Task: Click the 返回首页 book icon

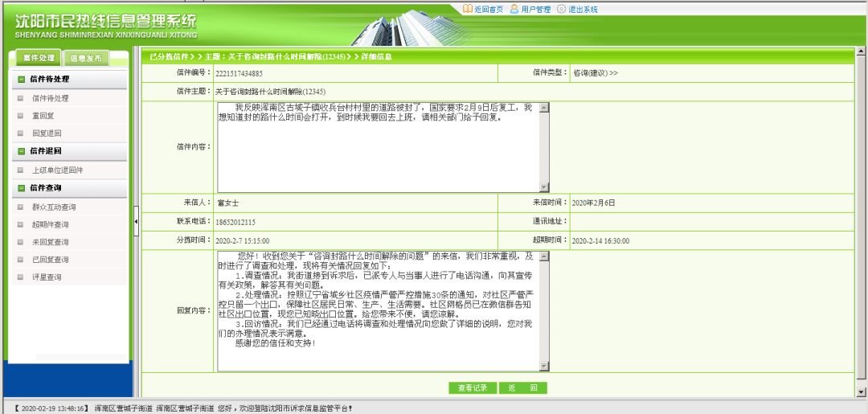Action: click(468, 9)
